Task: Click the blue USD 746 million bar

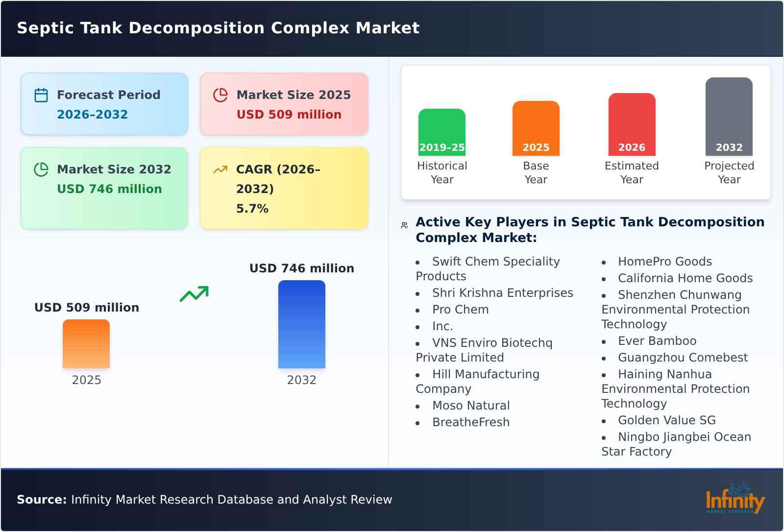Action: [x=301, y=323]
